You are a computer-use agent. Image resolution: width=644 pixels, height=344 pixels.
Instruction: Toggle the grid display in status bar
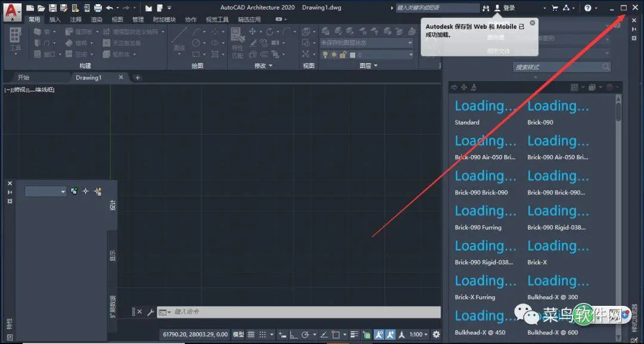coord(251,334)
